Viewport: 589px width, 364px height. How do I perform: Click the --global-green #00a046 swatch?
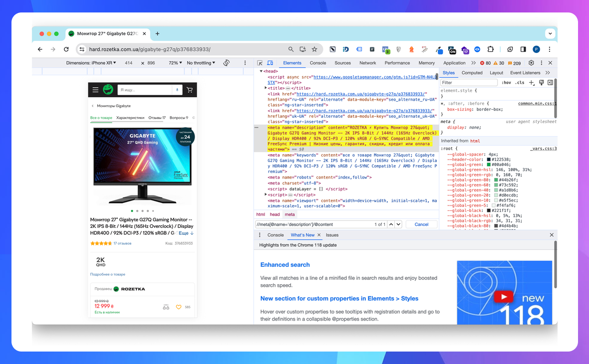point(489,165)
